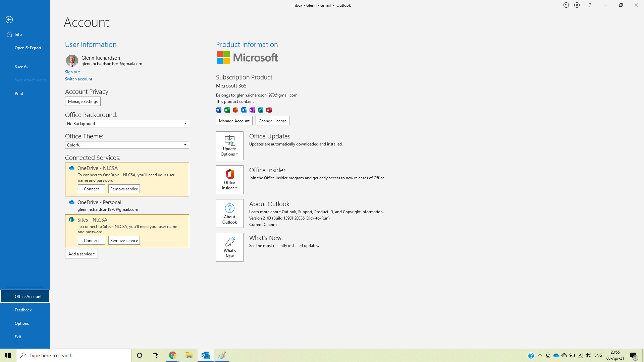This screenshot has height=362, width=644.
Task: Send a smile feedback icon
Action: [x=566, y=5]
